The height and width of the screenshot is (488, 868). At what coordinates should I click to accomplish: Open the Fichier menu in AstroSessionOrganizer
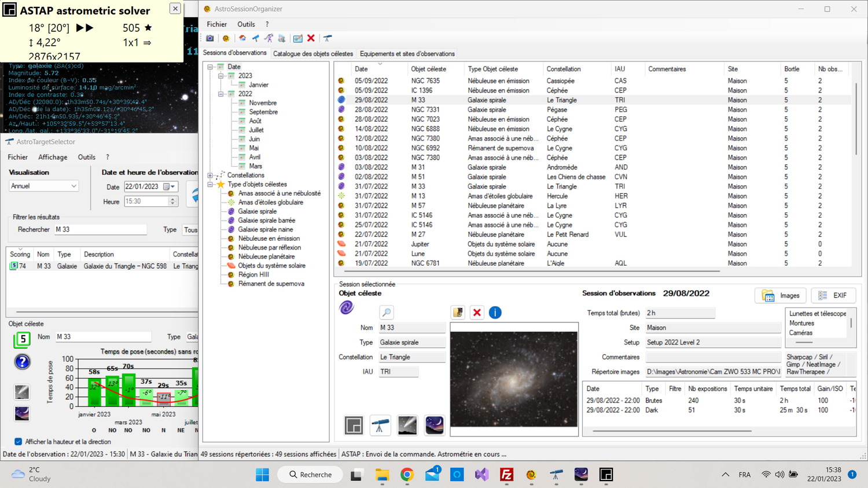point(216,24)
